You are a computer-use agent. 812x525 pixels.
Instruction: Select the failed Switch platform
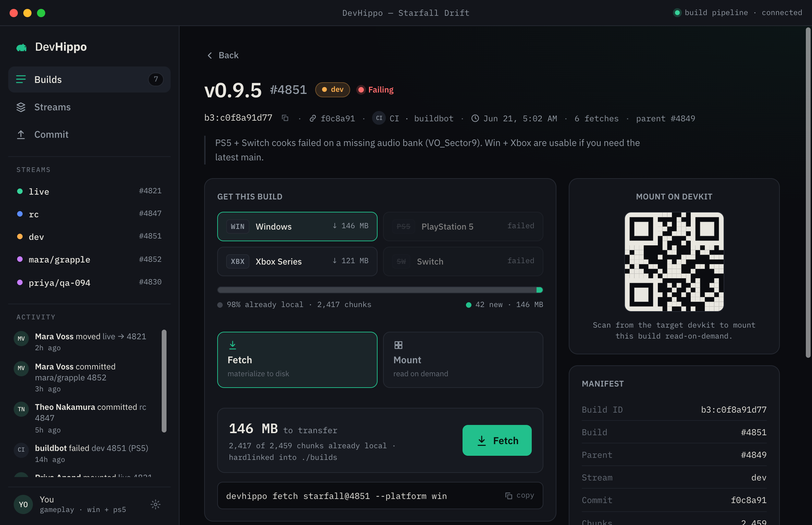point(463,261)
